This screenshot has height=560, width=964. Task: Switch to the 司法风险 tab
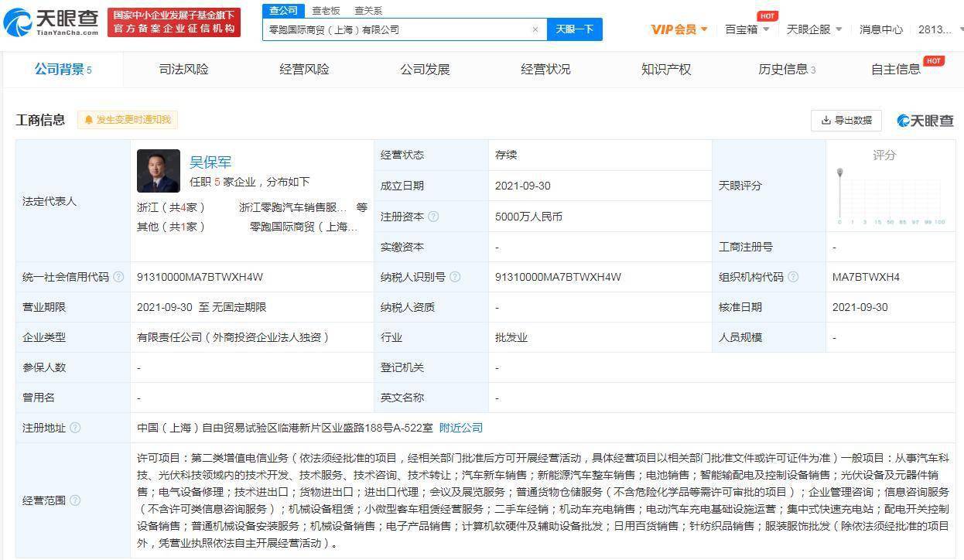(x=183, y=69)
